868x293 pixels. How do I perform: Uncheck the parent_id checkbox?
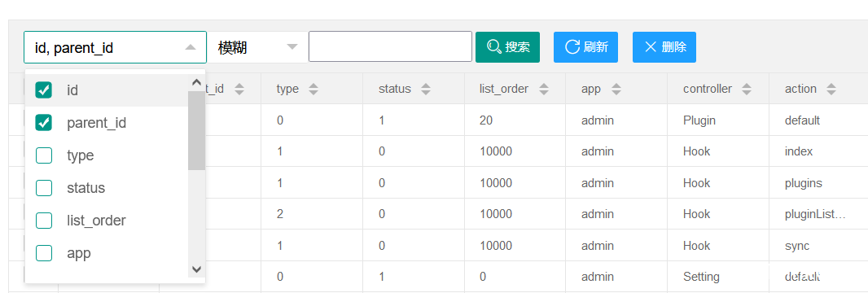point(44,123)
